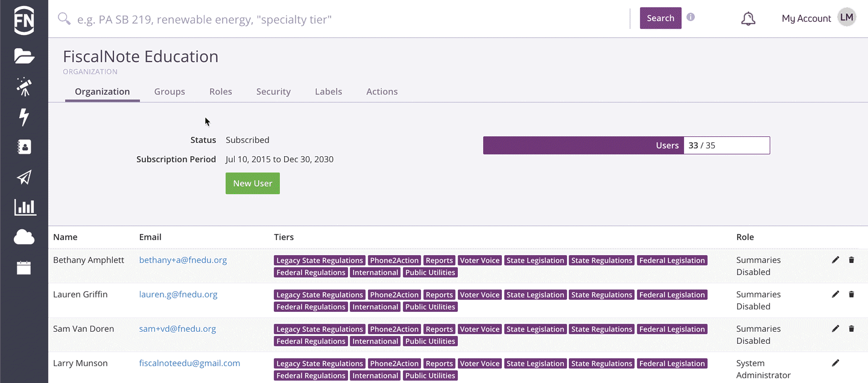Viewport: 868px width, 383px height.
Task: Click the Name column header
Action: pyautogui.click(x=65, y=237)
